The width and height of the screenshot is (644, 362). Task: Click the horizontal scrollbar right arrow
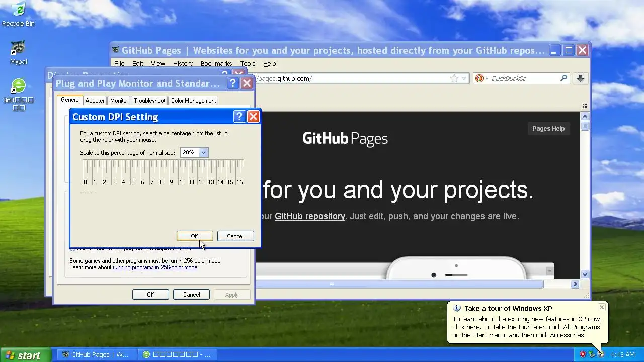click(576, 284)
